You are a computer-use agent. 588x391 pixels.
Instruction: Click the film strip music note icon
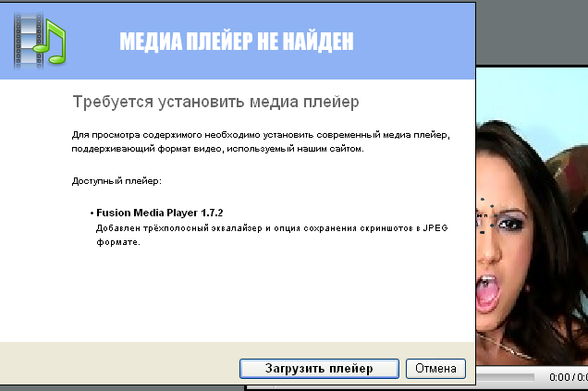click(40, 41)
